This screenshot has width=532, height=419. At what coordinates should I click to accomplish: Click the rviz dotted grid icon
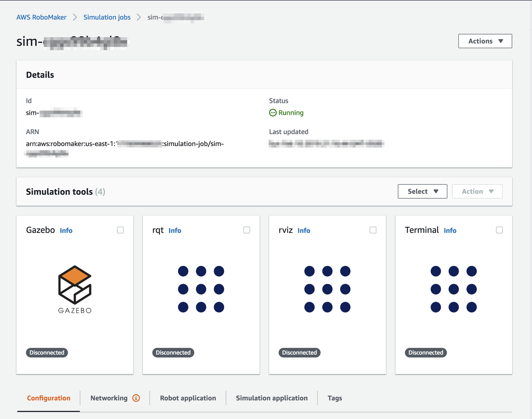tap(327, 289)
